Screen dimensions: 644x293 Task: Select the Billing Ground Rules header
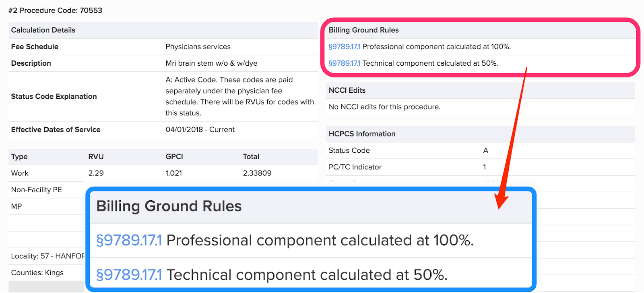[363, 30]
